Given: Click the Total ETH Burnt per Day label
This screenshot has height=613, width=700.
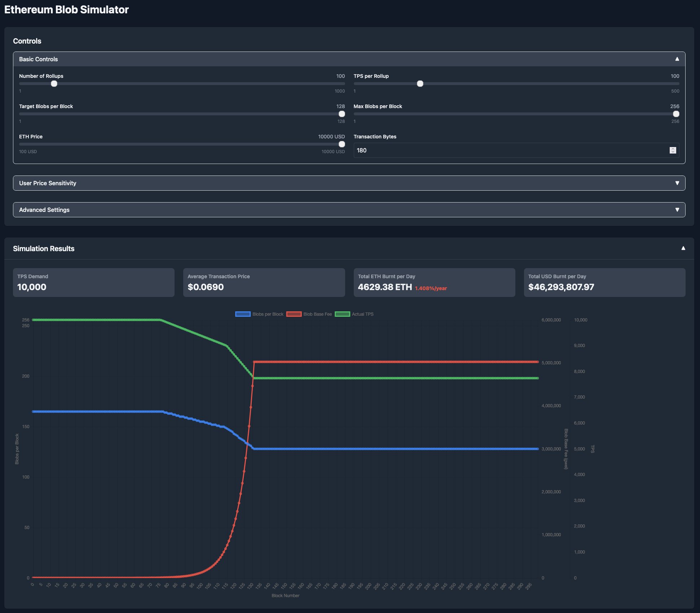Looking at the screenshot, I should tap(386, 276).
